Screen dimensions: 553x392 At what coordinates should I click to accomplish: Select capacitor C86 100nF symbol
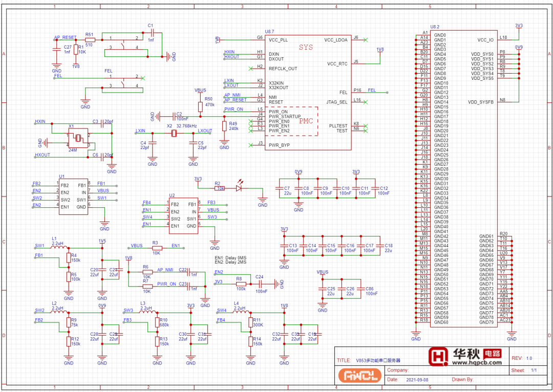(360, 289)
